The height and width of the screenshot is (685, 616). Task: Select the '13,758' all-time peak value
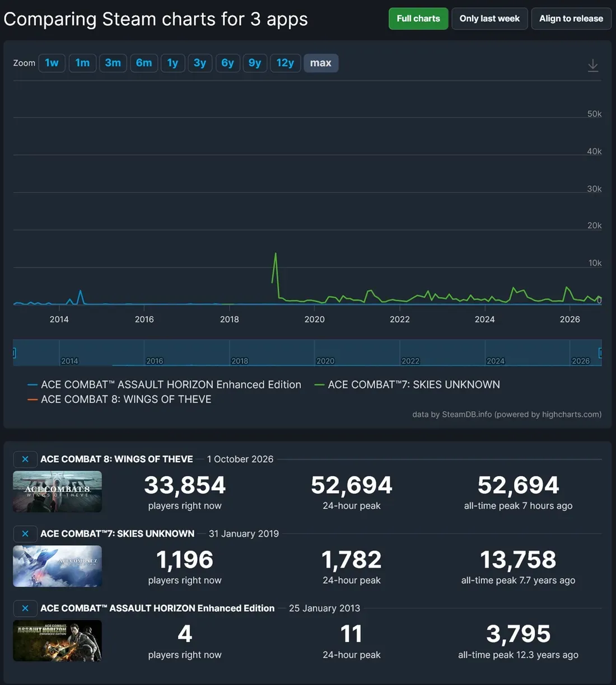(x=518, y=559)
